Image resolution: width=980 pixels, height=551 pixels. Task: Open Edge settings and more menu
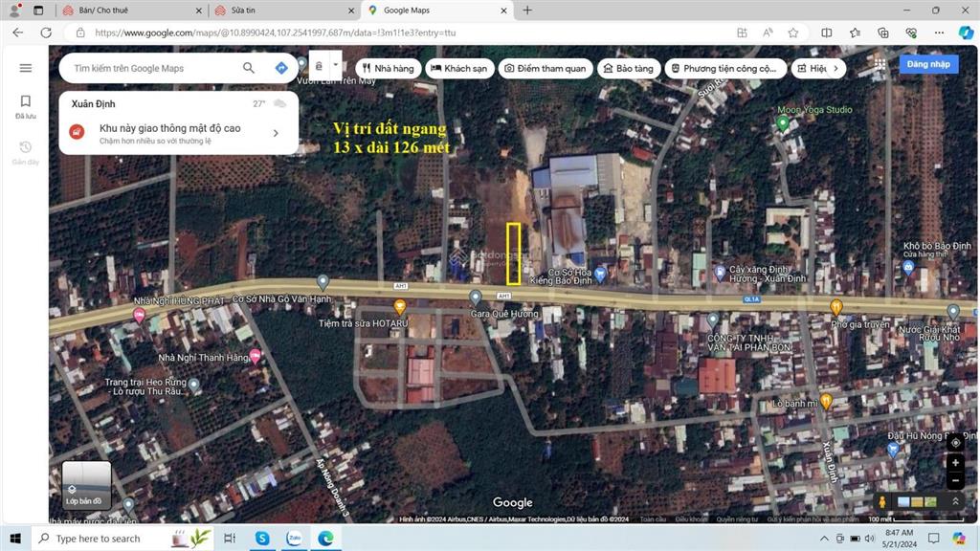coord(939,33)
